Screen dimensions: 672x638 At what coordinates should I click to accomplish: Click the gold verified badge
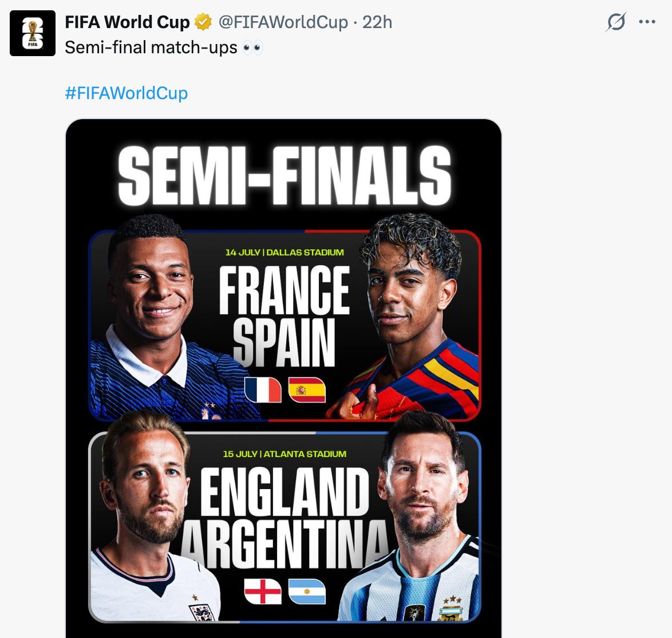click(x=203, y=22)
